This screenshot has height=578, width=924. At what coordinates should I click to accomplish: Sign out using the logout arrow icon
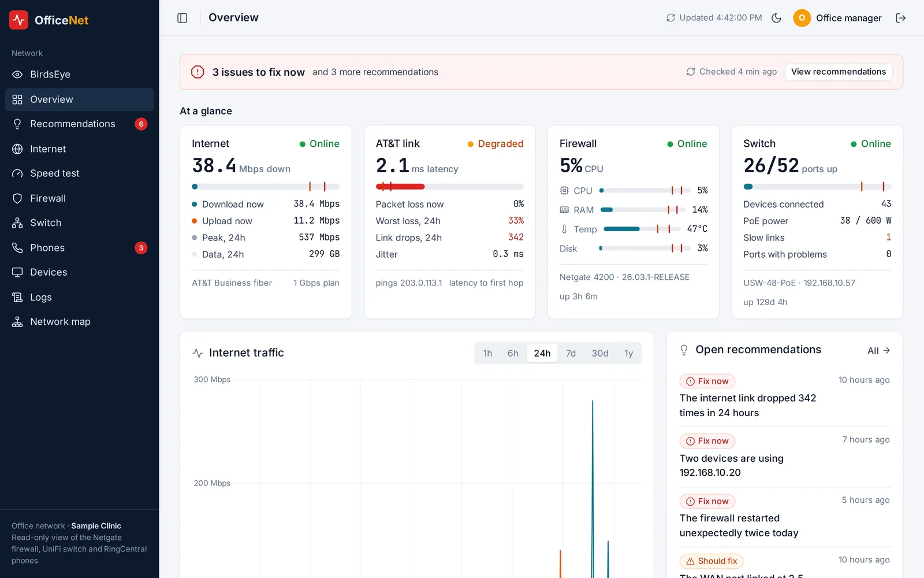901,18
